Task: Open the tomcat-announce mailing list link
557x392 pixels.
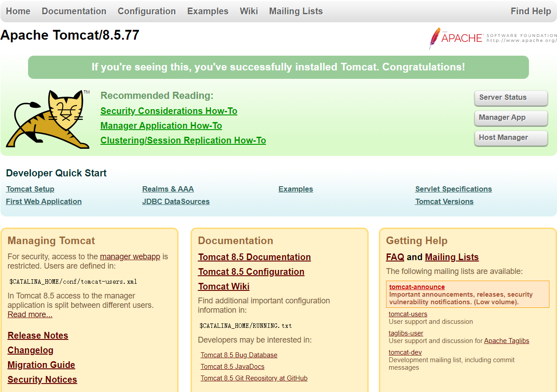Action: (417, 287)
